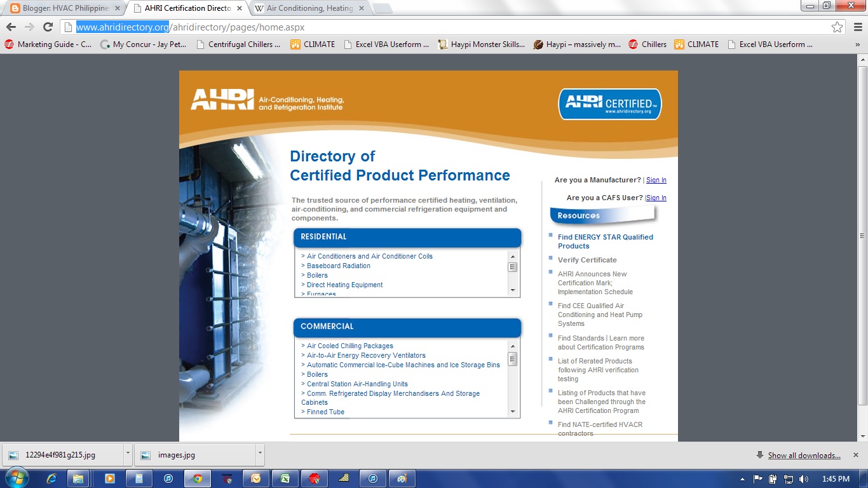The width and height of the screenshot is (868, 488).
Task: Open the Verify Certificate link
Action: (587, 260)
